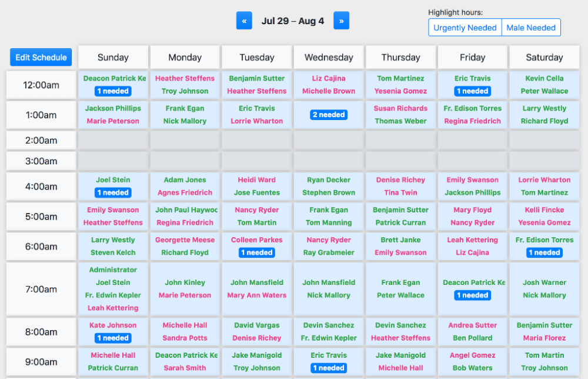588x379 pixels.
Task: Select the Wednesday column header
Action: click(329, 57)
